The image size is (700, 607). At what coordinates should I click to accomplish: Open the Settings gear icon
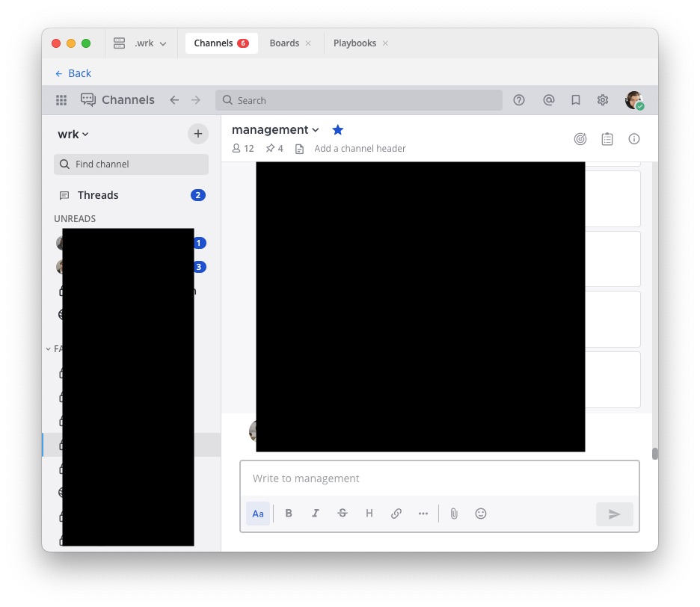[603, 99]
